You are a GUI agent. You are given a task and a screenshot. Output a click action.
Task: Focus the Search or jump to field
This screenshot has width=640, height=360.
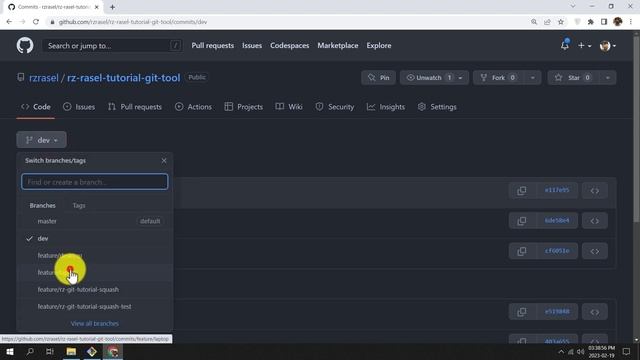click(112, 46)
